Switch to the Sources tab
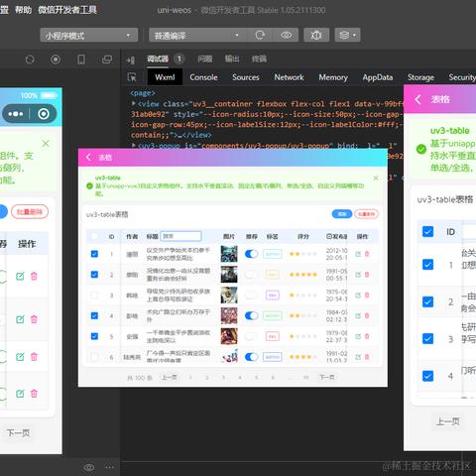476x476 pixels. [x=246, y=77]
